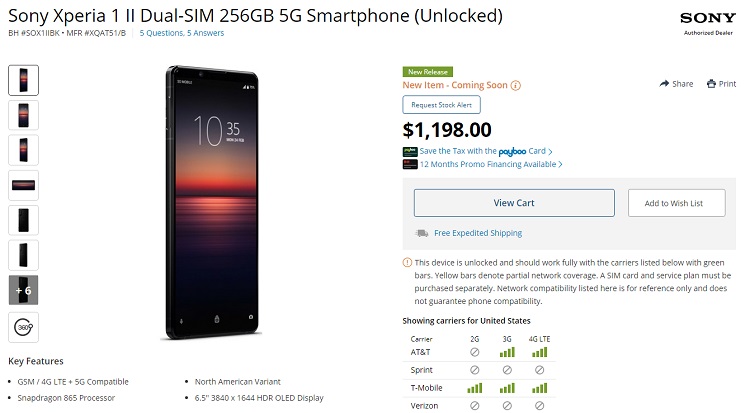
Task: Click the Print printer icon
Action: click(x=711, y=84)
